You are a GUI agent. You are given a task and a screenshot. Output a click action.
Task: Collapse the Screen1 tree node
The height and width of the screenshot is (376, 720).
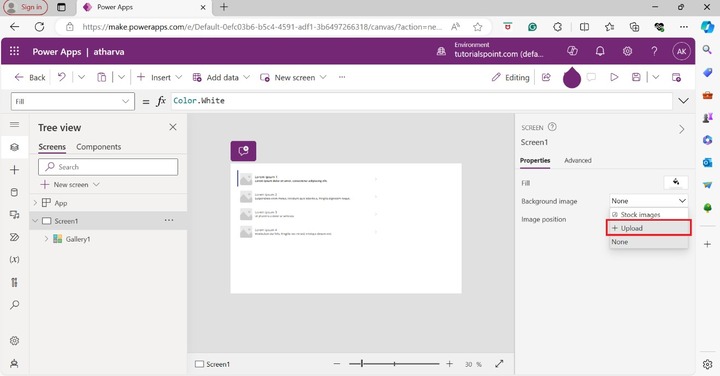[35, 221]
